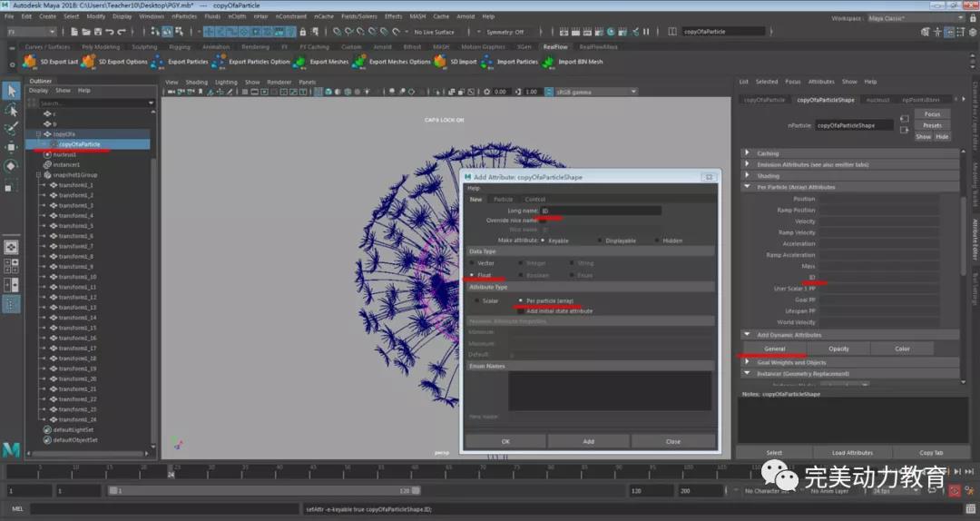Image resolution: width=980 pixels, height=521 pixels.
Task: Switch to the Particle tab in Add Attribute
Action: [503, 199]
